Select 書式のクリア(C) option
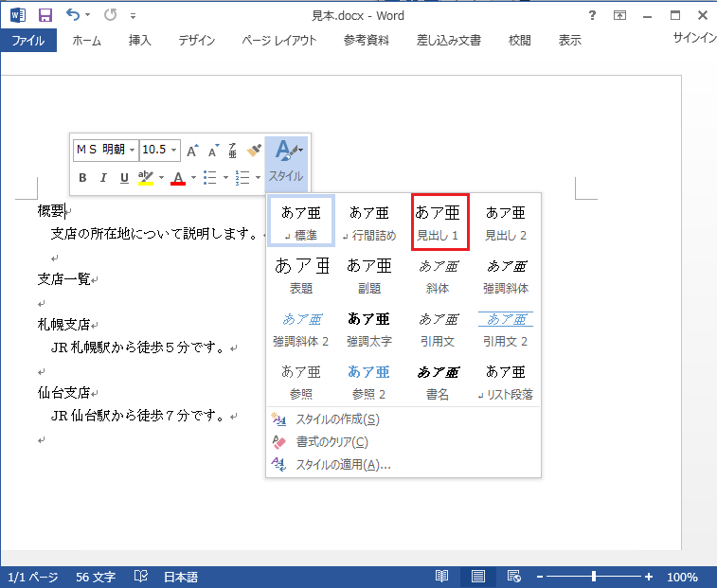This screenshot has height=588, width=717. click(x=332, y=442)
